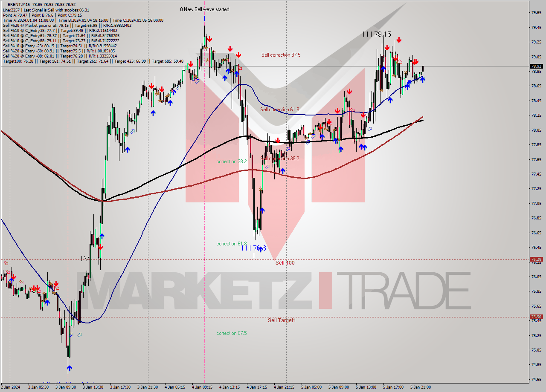Select the 79.45 price axis label
The height and width of the screenshot is (392, 546).
(536, 27)
